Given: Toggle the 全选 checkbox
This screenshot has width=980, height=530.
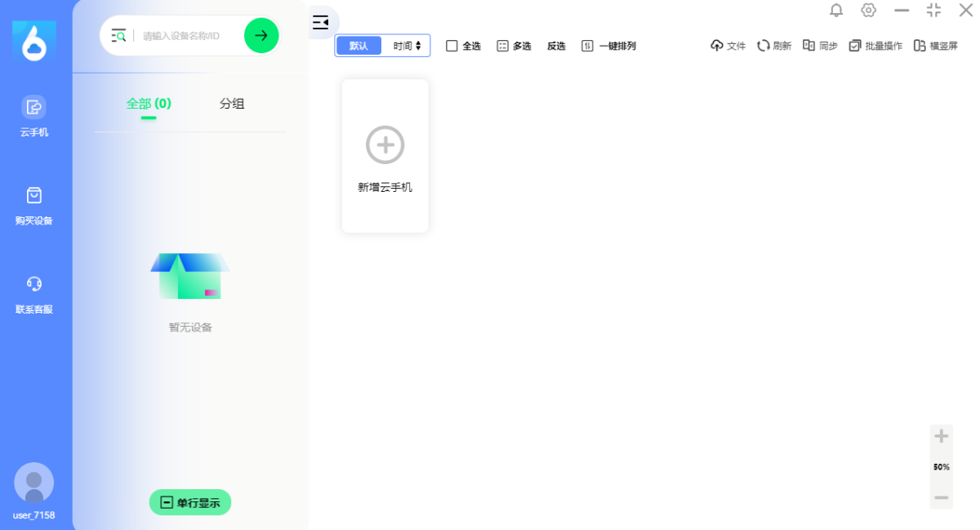Looking at the screenshot, I should tap(452, 46).
